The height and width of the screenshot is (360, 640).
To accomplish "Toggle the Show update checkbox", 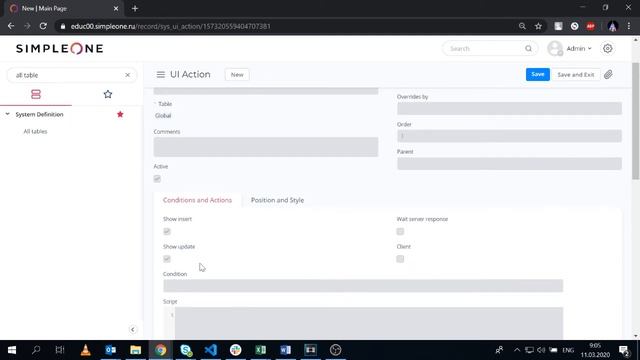I will [x=167, y=259].
